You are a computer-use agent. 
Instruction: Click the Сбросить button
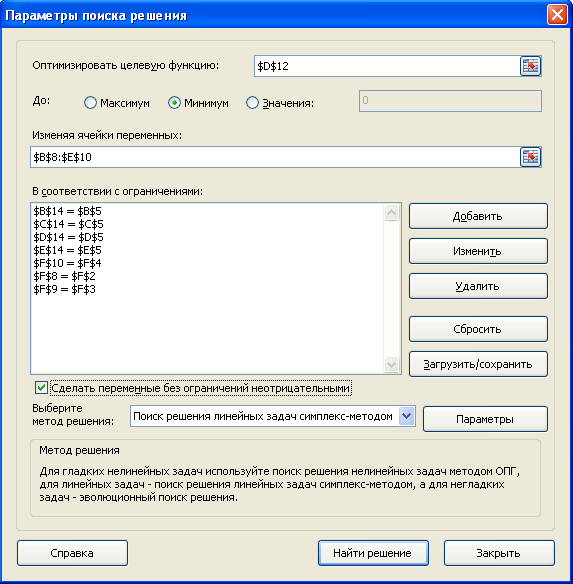(478, 329)
